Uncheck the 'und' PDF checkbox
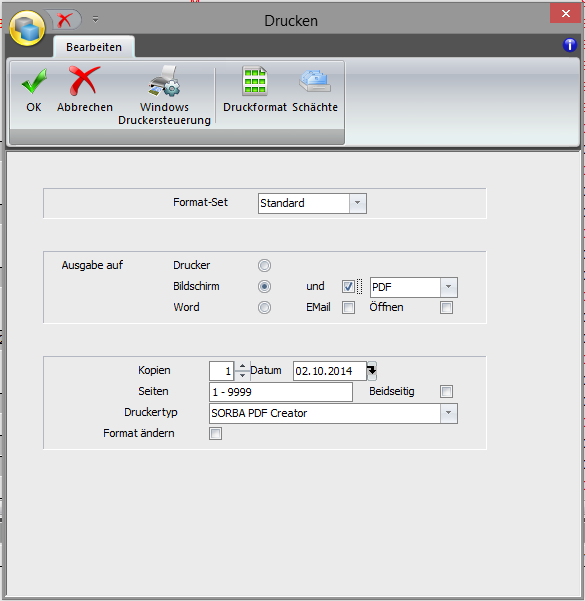Viewport: 585px width, 601px height. tap(348, 287)
